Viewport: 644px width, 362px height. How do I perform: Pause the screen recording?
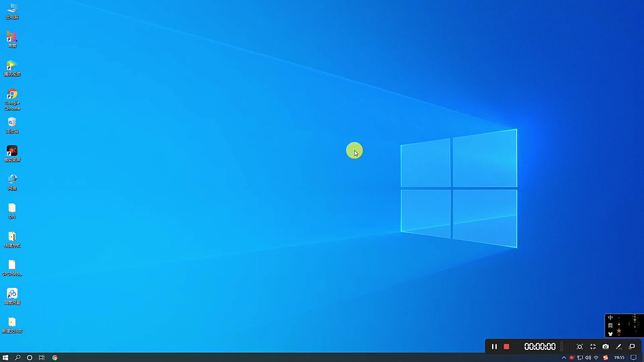[x=494, y=347]
